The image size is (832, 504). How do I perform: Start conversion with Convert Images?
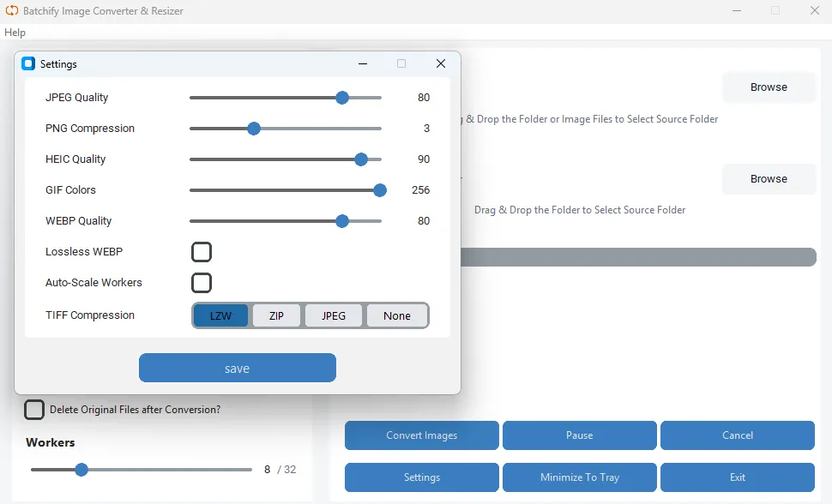tap(421, 435)
